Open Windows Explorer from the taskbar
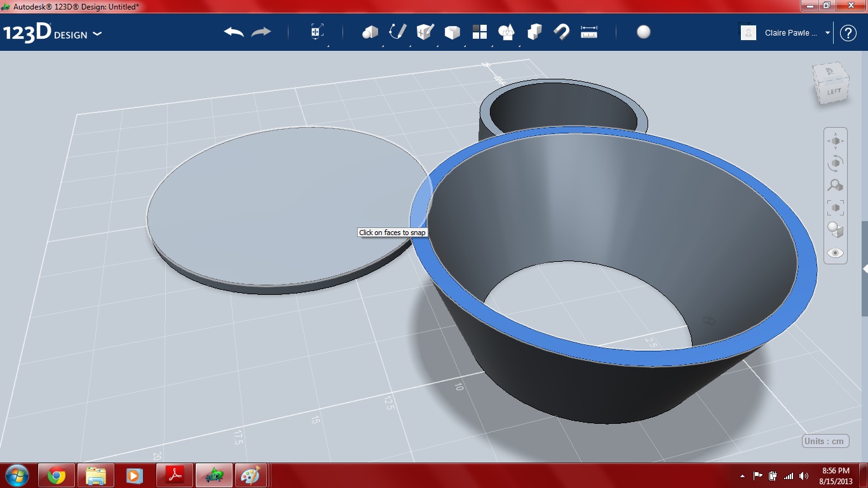 click(x=96, y=475)
